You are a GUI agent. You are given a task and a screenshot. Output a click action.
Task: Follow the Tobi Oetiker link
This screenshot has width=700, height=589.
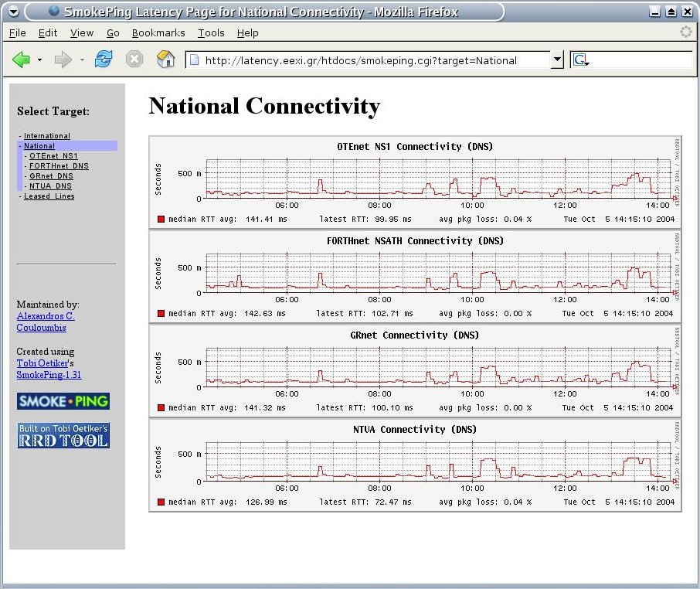point(42,363)
